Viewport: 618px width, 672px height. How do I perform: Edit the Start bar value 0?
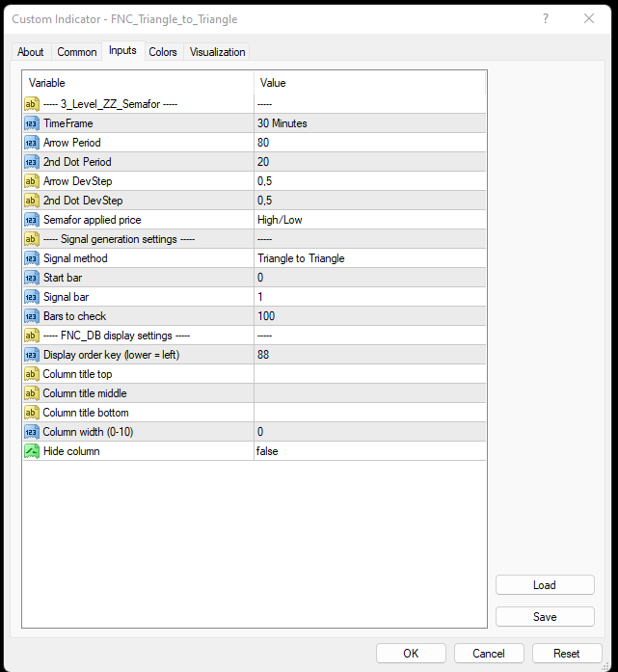pyautogui.click(x=370, y=278)
